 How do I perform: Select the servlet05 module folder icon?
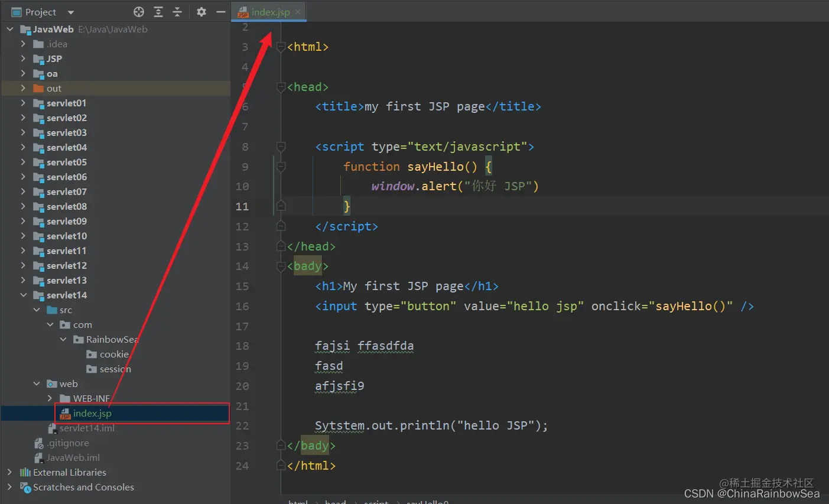click(x=38, y=162)
